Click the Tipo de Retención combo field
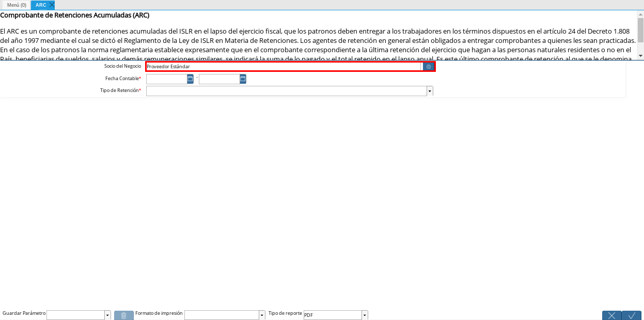Image resolution: width=644 pixels, height=320 pixels. click(x=286, y=91)
